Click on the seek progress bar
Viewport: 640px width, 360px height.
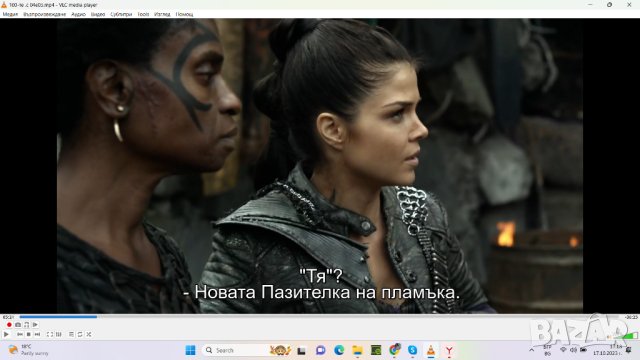click(319, 317)
